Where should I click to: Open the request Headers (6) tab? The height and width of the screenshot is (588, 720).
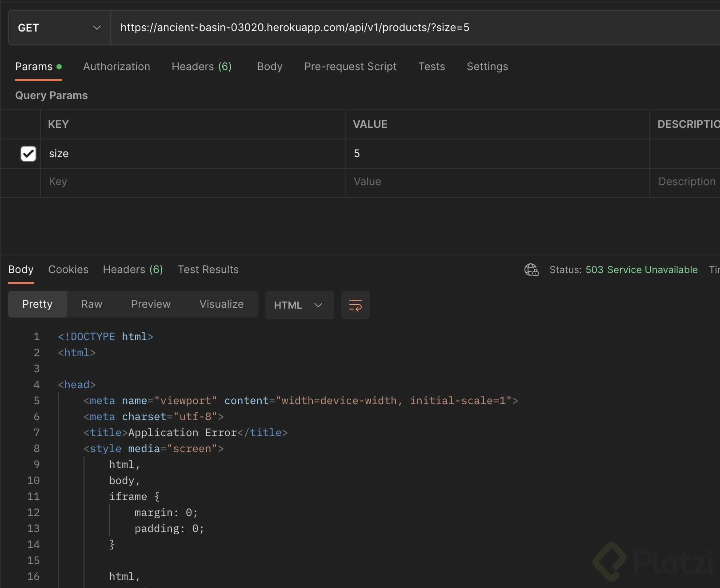pyautogui.click(x=201, y=67)
